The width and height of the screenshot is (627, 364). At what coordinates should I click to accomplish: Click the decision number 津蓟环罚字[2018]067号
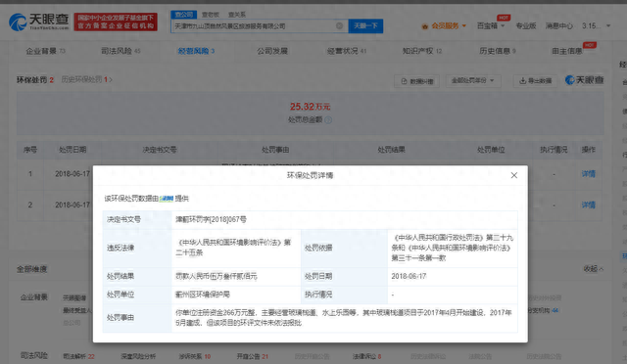pos(212,219)
